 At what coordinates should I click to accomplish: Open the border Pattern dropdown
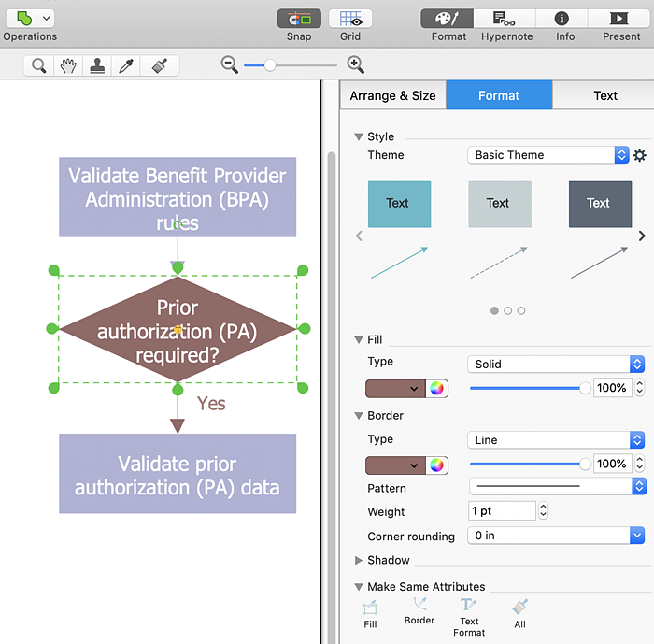tap(557, 486)
